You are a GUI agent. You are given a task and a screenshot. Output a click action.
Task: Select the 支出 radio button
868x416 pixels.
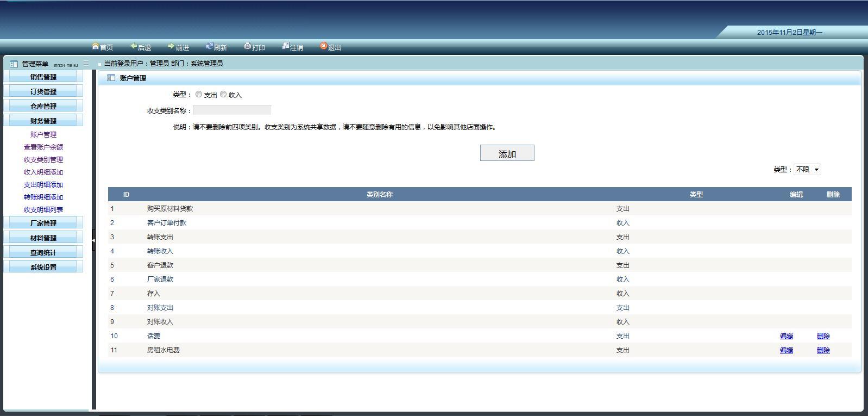[x=199, y=95]
